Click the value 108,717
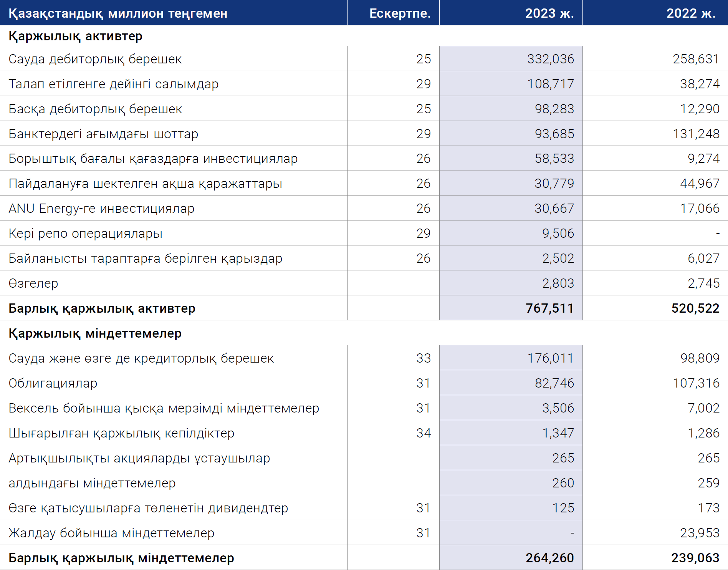This screenshot has height=570, width=728. coord(550,84)
